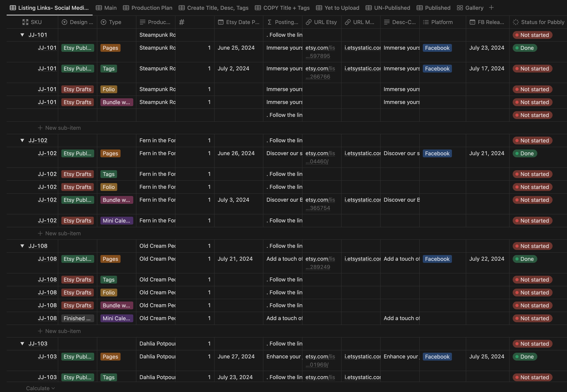Click Finished design tag in JJ-108 row
The image size is (567, 392).
pos(77,318)
